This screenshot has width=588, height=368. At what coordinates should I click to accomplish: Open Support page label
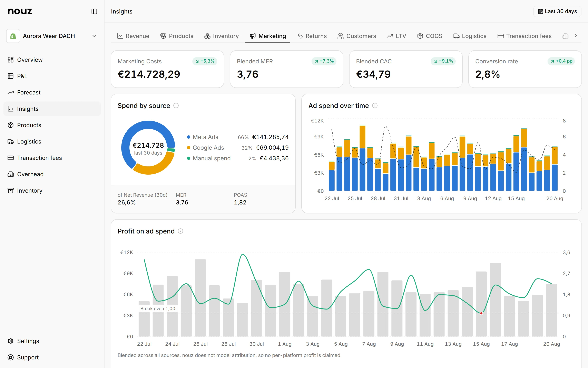[x=28, y=357]
